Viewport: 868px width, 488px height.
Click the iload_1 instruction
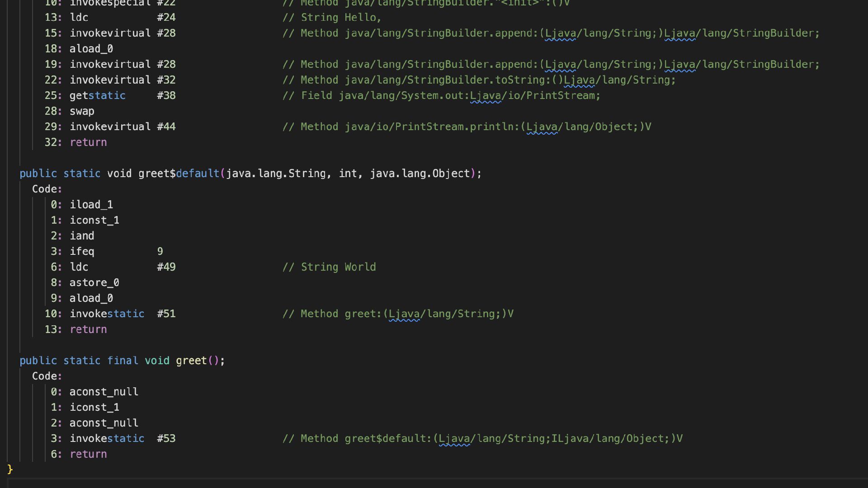(91, 205)
